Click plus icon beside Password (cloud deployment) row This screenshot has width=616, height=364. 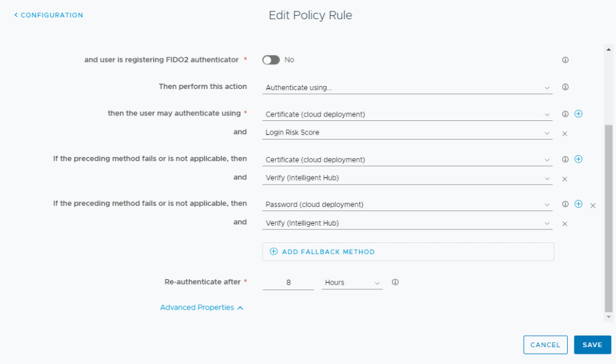click(578, 204)
